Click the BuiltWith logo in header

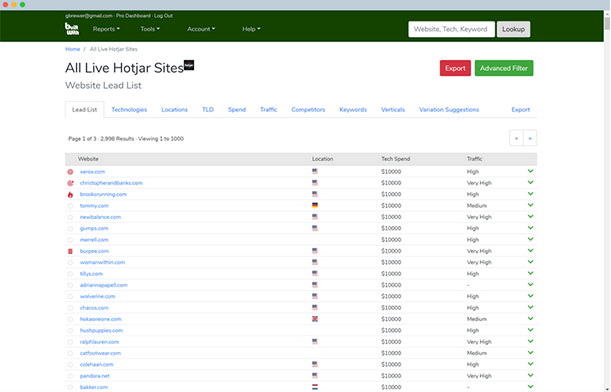(72, 29)
